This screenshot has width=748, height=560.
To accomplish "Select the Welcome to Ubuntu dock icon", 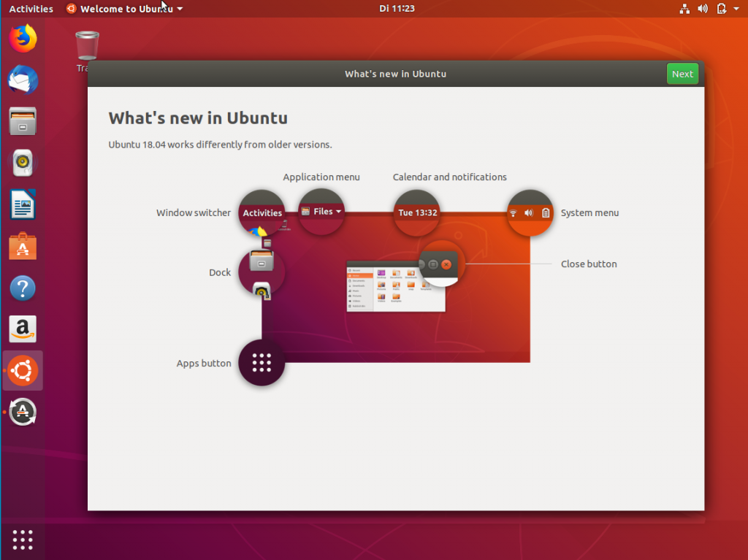I will (x=23, y=371).
